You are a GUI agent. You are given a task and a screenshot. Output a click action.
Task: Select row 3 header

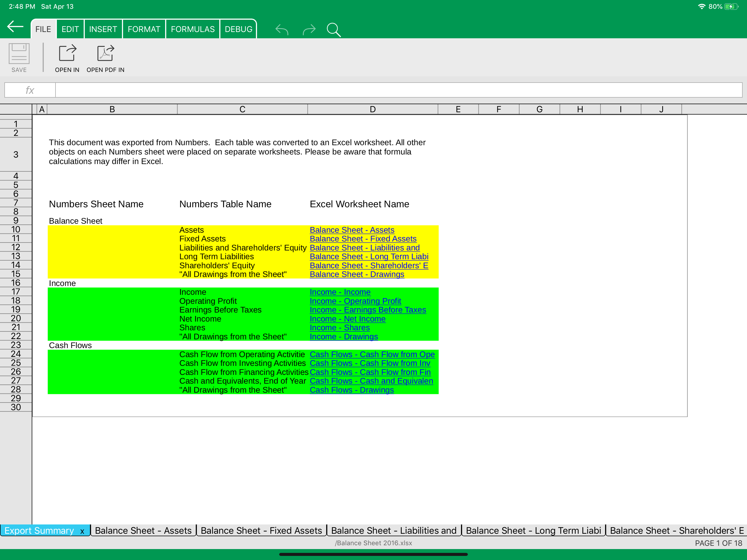click(x=16, y=155)
